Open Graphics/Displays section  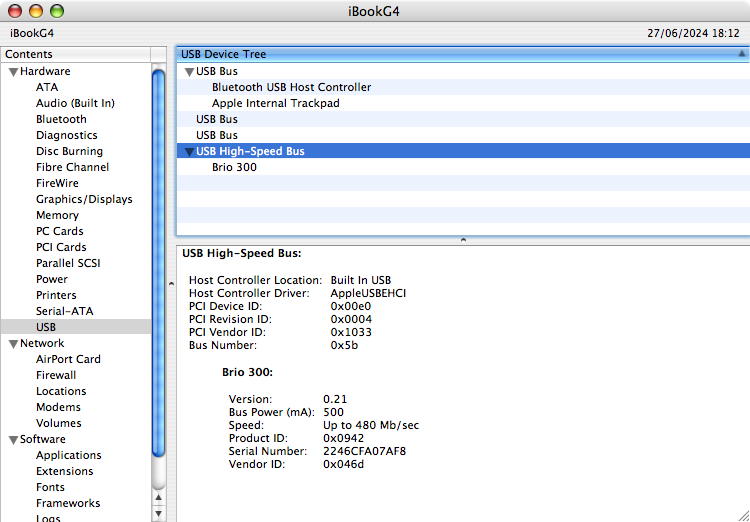[84, 199]
